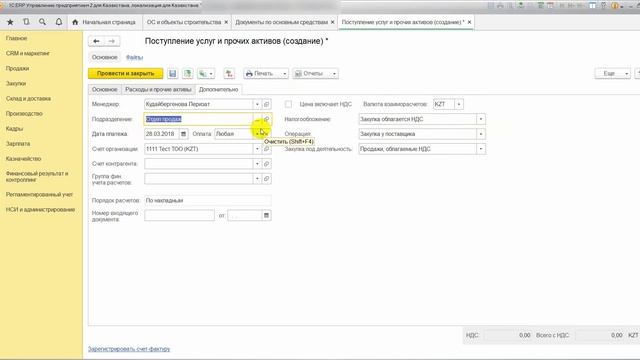
Task: Open Казначейство section in sidebar
Action: (x=24, y=159)
